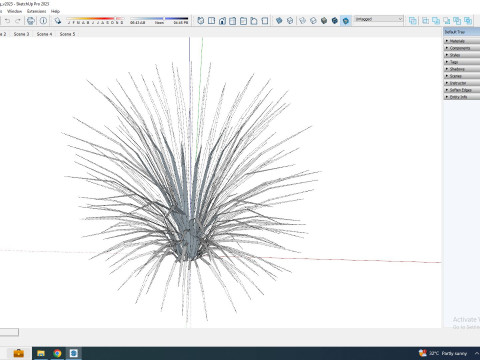Screen dimensions: 480x360
Task: Open the Model Info dialog
Action: (x=43, y=21)
